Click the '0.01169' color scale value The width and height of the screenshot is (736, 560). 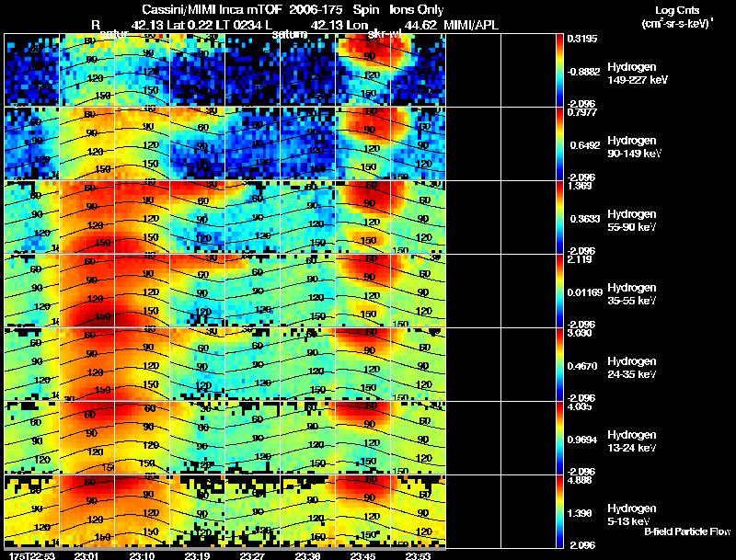pyautogui.click(x=584, y=292)
